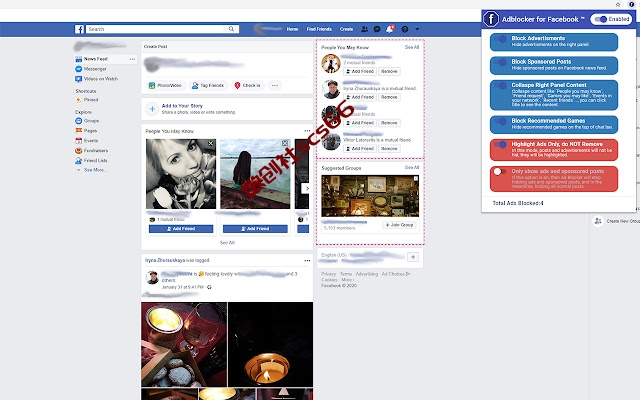Open the Friend Requests icon in header

tap(364, 29)
